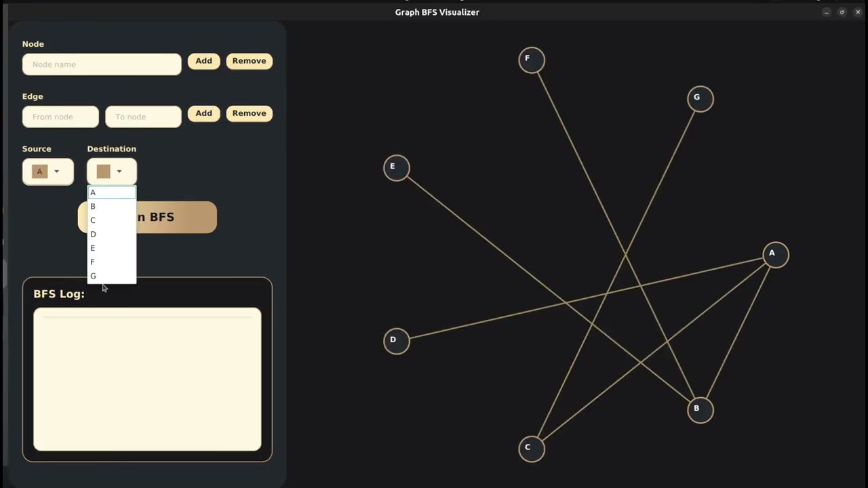Click the Edge label

[x=33, y=96]
